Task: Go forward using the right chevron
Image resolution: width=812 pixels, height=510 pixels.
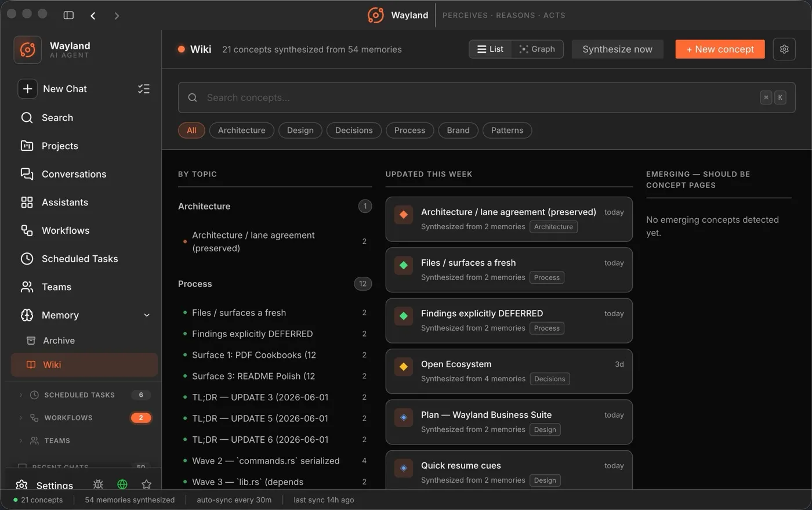Action: [x=117, y=16]
